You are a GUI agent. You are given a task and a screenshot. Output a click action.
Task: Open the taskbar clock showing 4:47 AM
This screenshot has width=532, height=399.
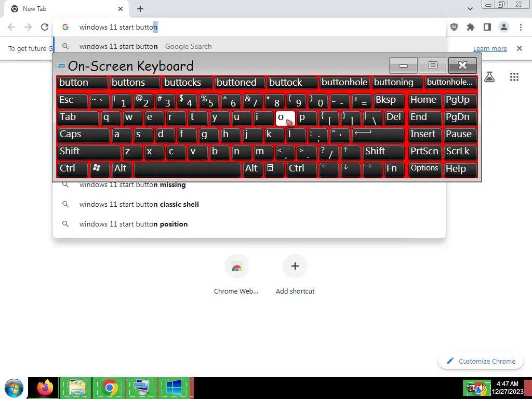[508, 388]
